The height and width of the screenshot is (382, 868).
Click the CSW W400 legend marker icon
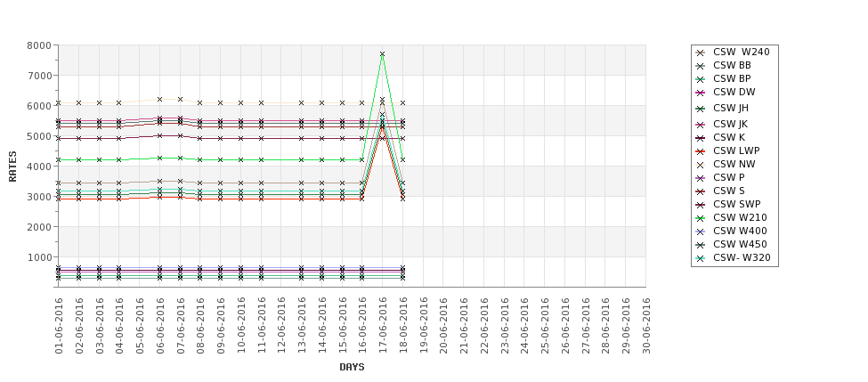click(701, 232)
